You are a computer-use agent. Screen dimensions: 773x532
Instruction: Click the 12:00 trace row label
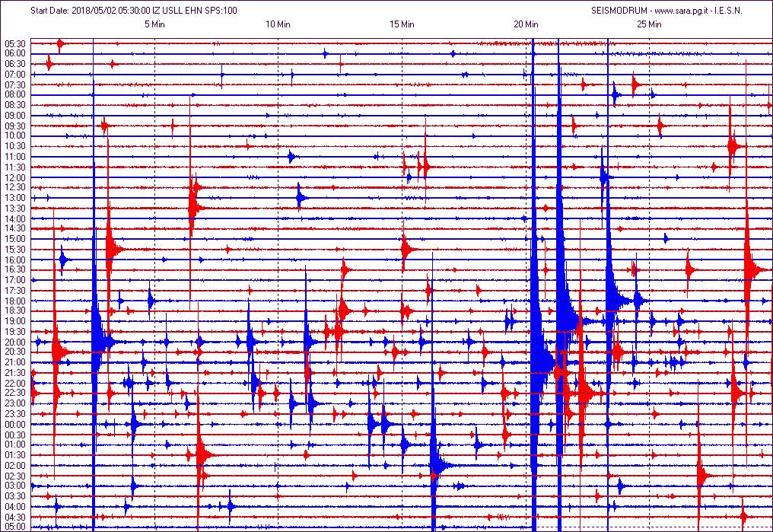(15, 177)
